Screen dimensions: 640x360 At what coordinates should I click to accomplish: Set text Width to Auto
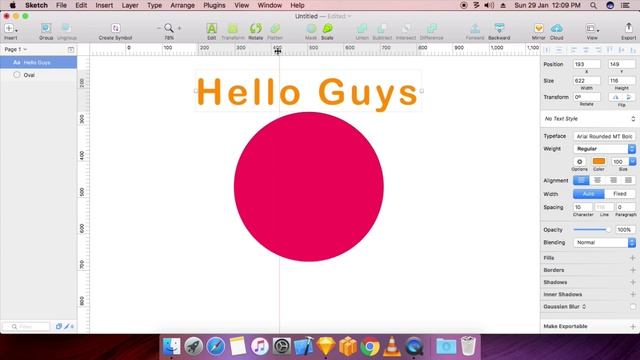pos(589,194)
